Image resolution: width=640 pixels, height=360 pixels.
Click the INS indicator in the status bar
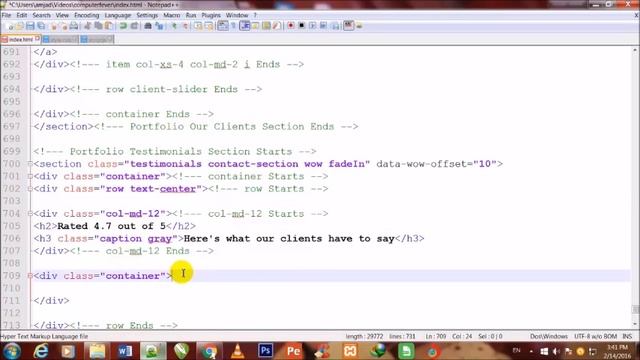pyautogui.click(x=627, y=336)
